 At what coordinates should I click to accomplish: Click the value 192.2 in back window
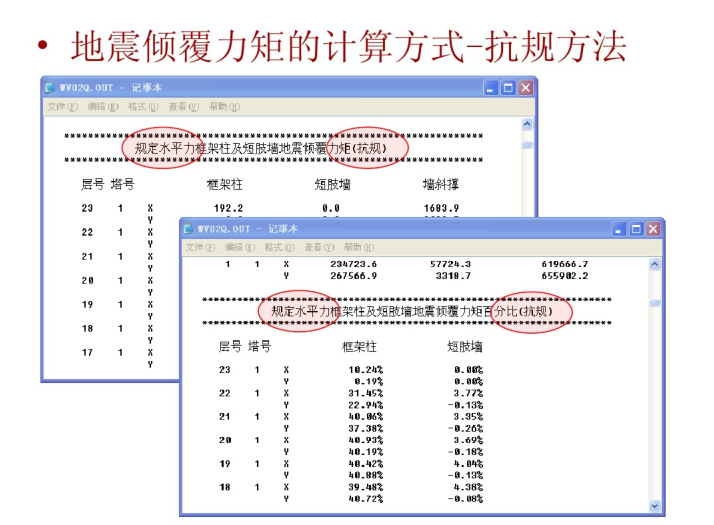tap(228, 208)
